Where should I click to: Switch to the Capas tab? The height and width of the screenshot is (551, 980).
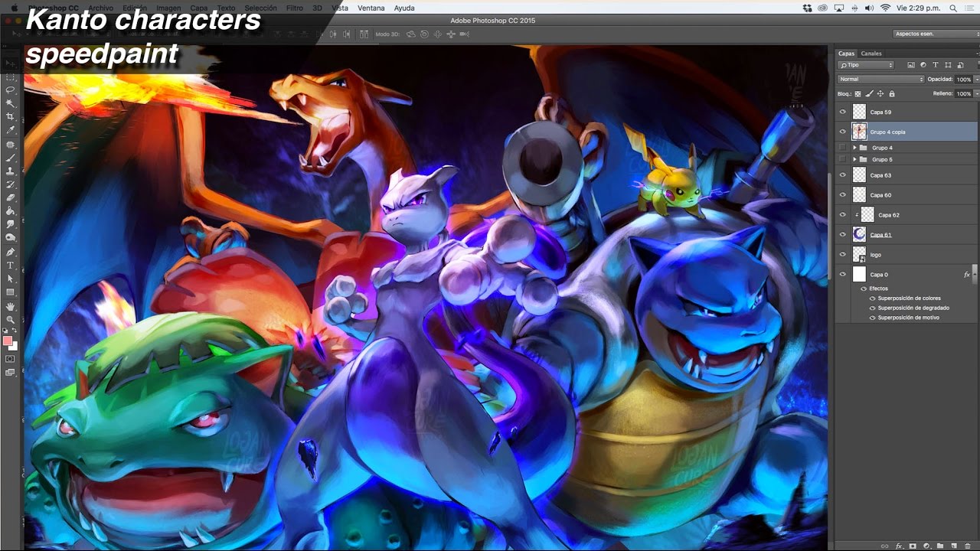(x=846, y=54)
